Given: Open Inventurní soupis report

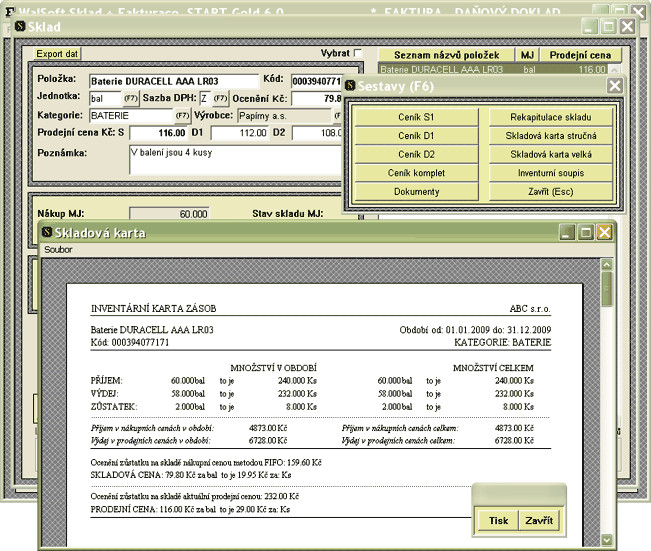Looking at the screenshot, I should [x=551, y=173].
